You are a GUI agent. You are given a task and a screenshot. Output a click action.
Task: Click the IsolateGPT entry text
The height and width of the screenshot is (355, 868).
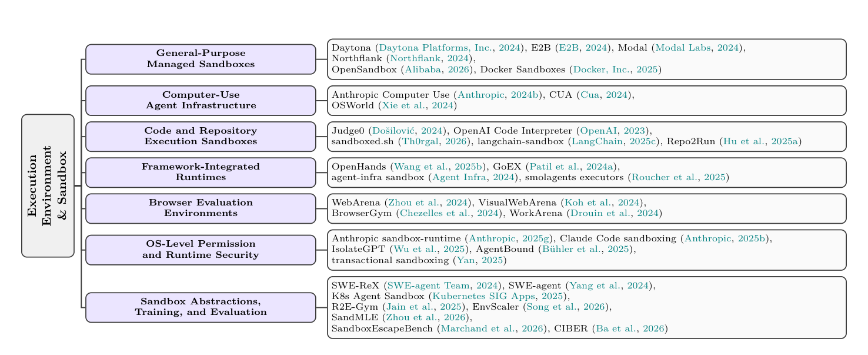point(359,249)
